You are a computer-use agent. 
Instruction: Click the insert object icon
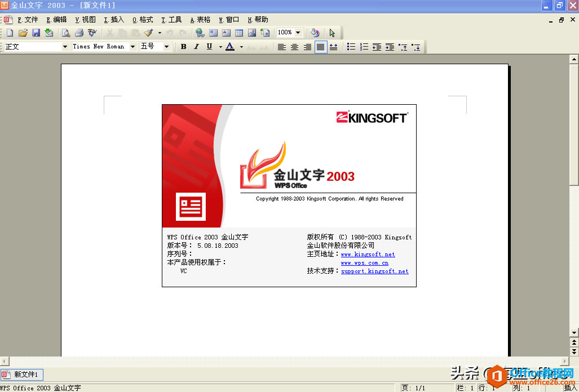pos(265,33)
